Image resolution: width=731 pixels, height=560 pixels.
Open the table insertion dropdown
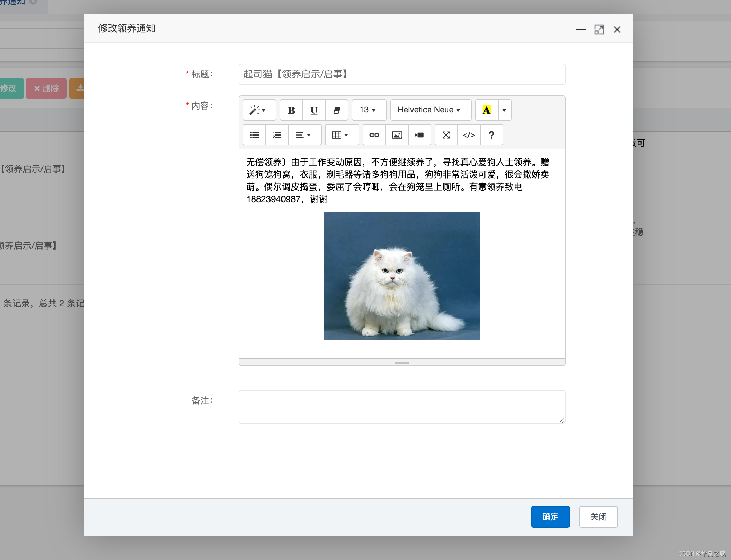pos(341,135)
